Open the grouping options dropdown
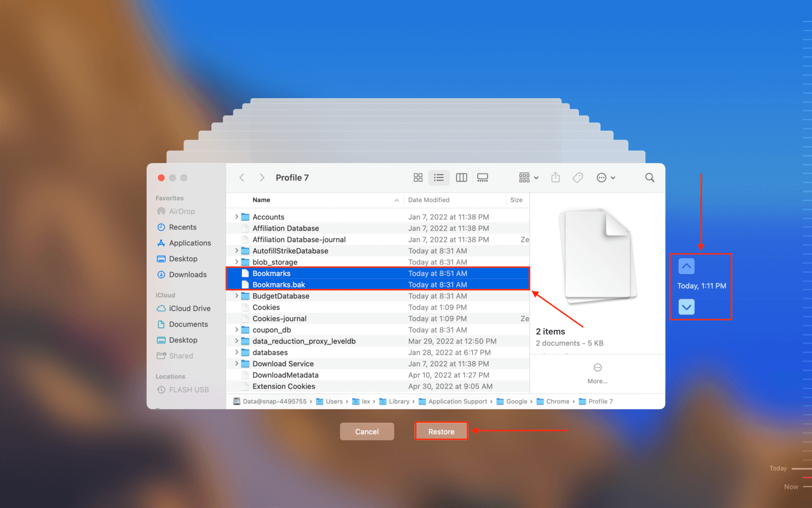The height and width of the screenshot is (508, 812). tap(527, 178)
